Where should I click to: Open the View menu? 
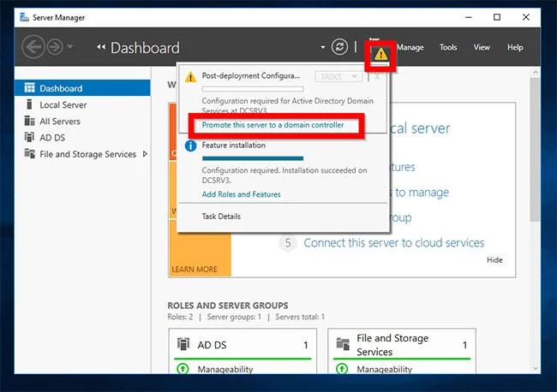[x=482, y=47]
